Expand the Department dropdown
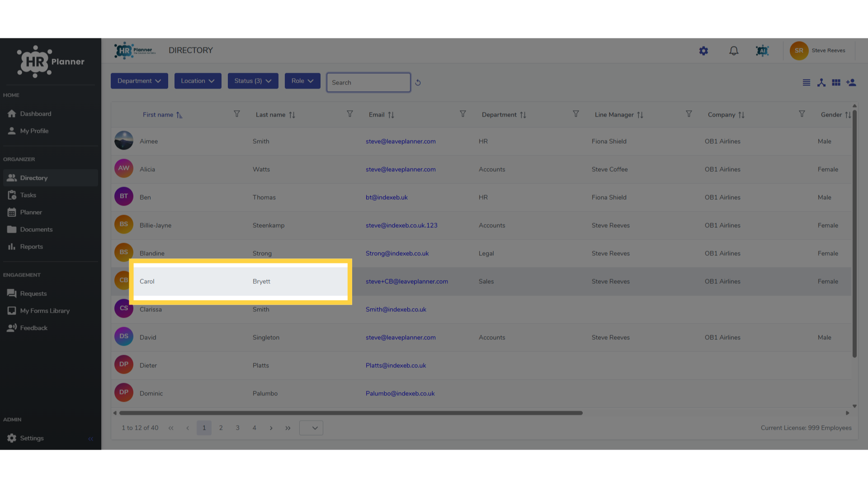This screenshot has width=868, height=488. (139, 81)
